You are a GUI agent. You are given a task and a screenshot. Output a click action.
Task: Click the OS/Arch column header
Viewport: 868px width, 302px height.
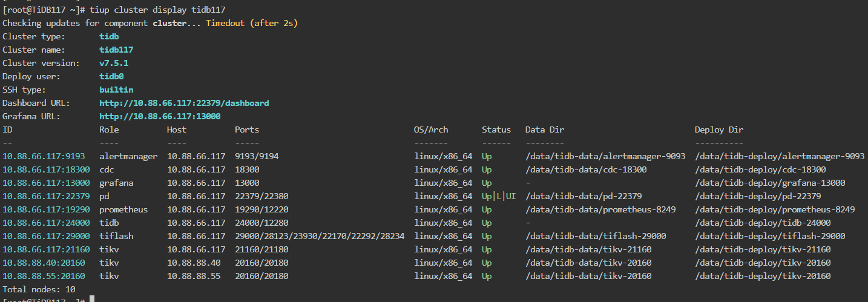(x=431, y=130)
